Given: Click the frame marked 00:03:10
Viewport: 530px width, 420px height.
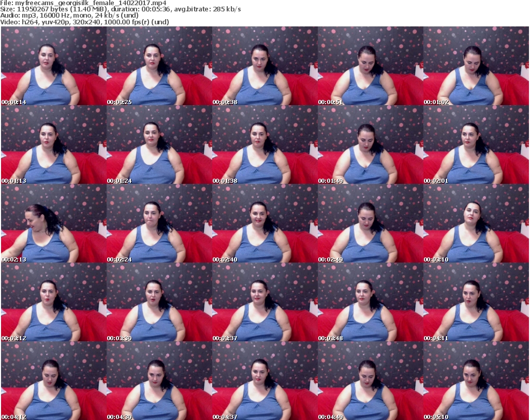Looking at the screenshot, I should click(x=476, y=224).
